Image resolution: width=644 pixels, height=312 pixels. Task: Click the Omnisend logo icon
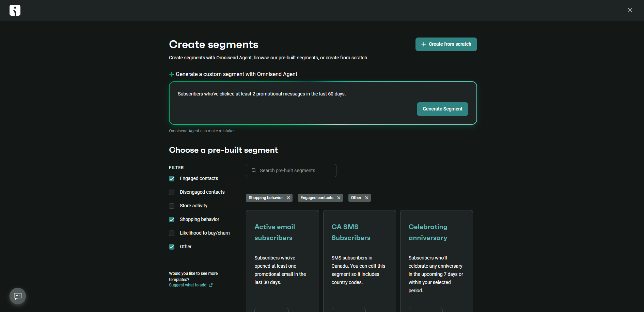click(x=15, y=10)
